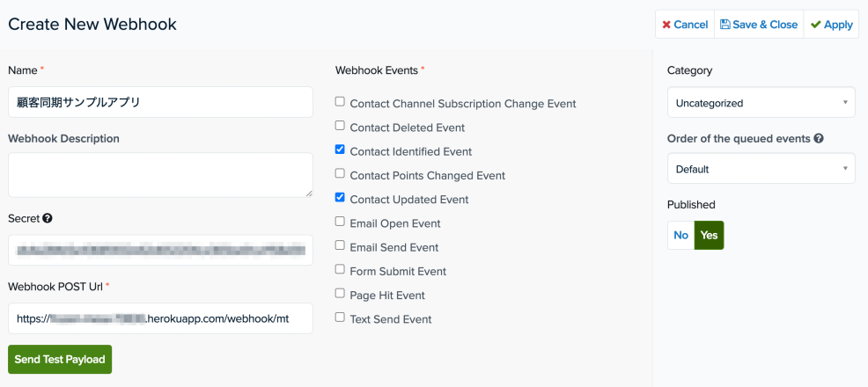Tick the Form Submit Event checkbox
This screenshot has width=868, height=387.
click(340, 270)
